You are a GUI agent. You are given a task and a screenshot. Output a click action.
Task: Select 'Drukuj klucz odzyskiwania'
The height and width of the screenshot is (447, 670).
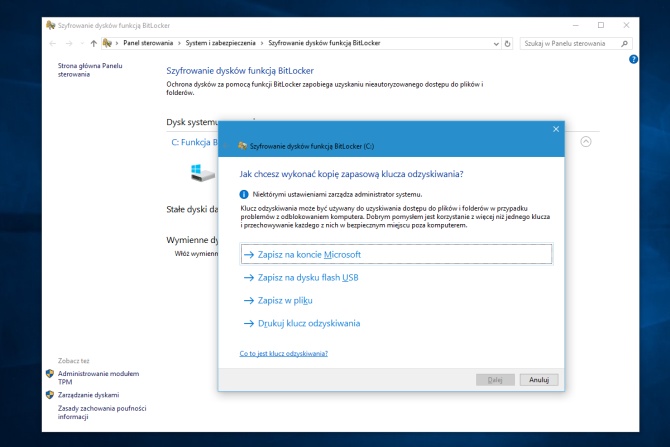click(x=308, y=323)
